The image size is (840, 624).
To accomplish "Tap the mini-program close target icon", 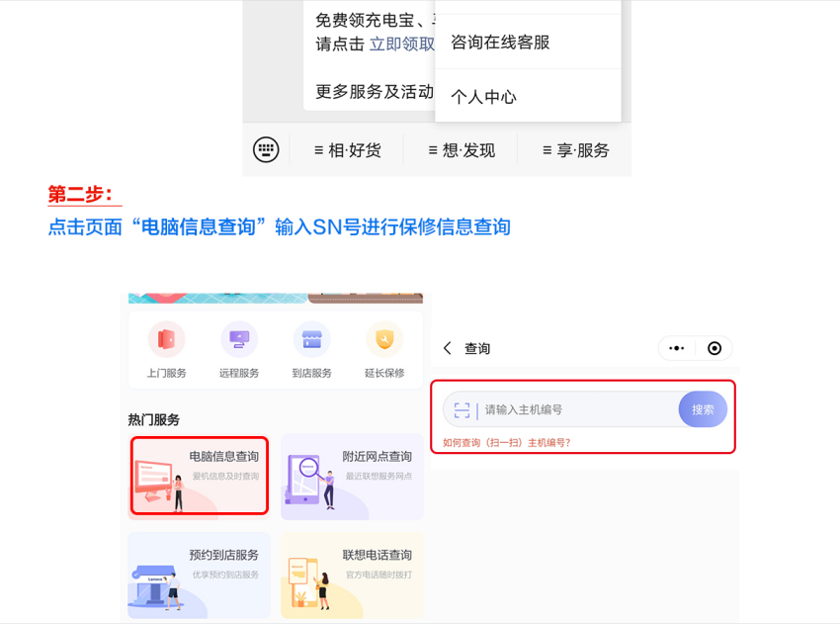I will [714, 348].
